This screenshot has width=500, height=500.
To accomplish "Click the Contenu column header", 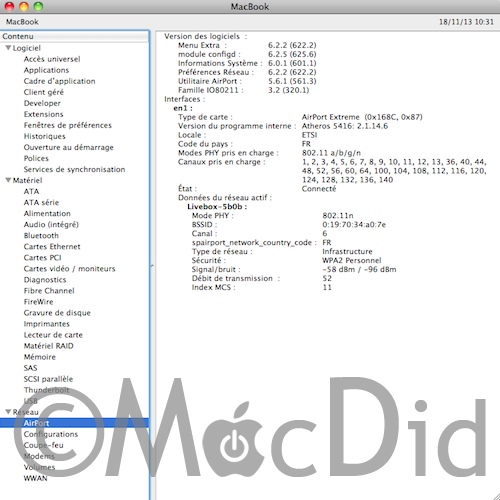I will 75,36.
